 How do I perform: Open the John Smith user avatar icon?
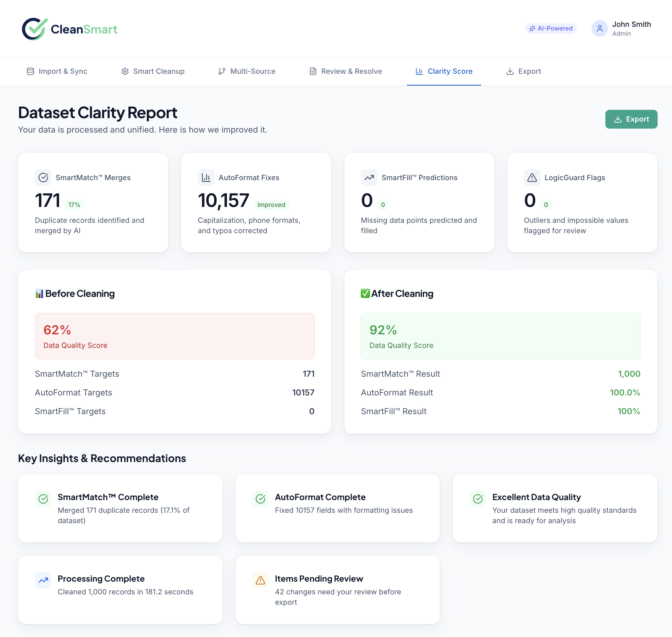599,29
